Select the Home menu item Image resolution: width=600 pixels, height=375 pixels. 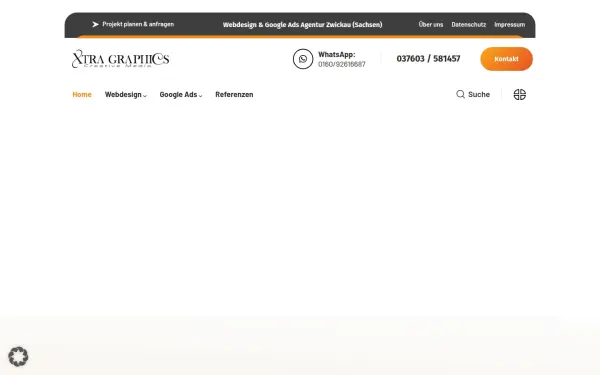point(82,95)
